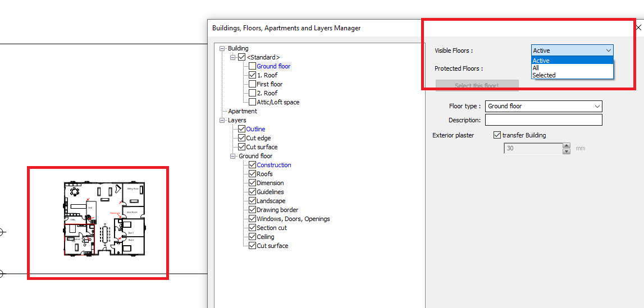Viewport: 644px width, 308px height.
Task: Toggle the transfer Building checkbox
Action: click(497, 135)
